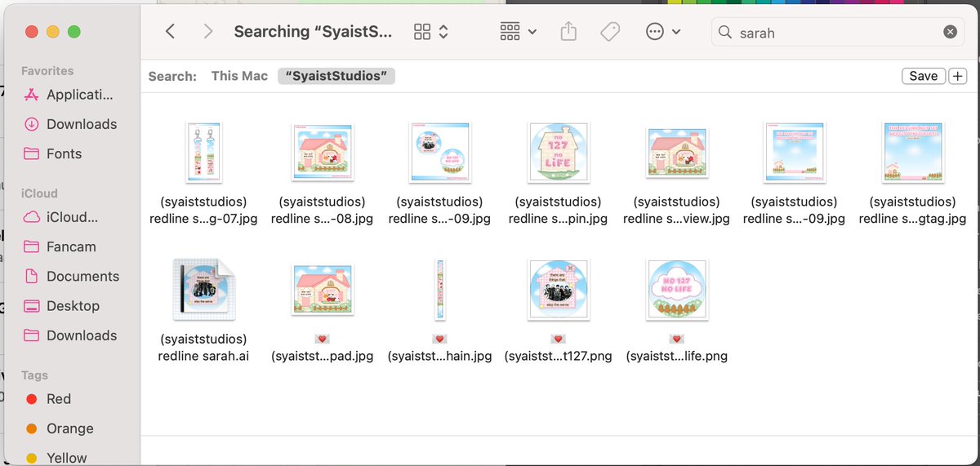Open iCloud Drive in sidebar
Screen dimensions: 980x466
(62, 217)
